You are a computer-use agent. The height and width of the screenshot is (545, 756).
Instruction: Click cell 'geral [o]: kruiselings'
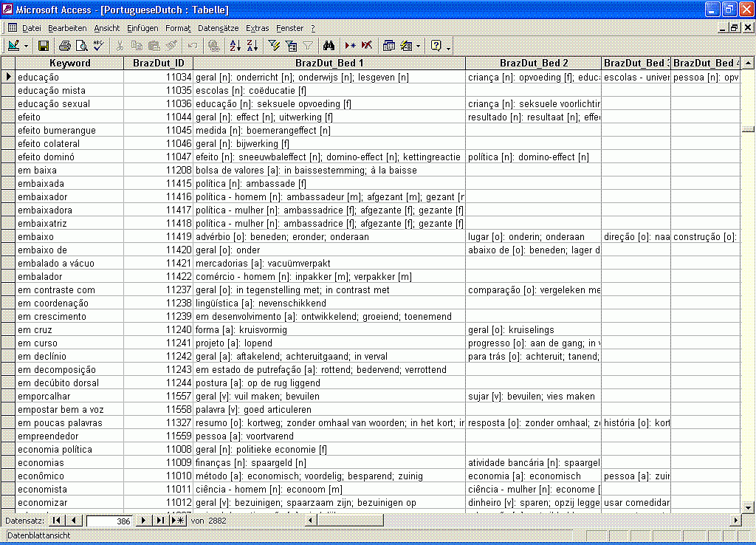click(534, 329)
